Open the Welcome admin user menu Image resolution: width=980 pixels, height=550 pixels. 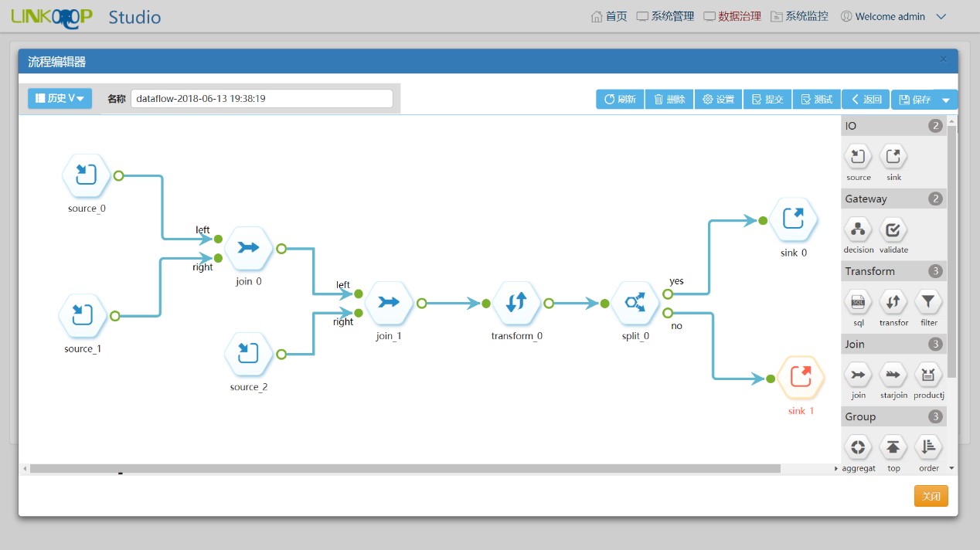893,16
